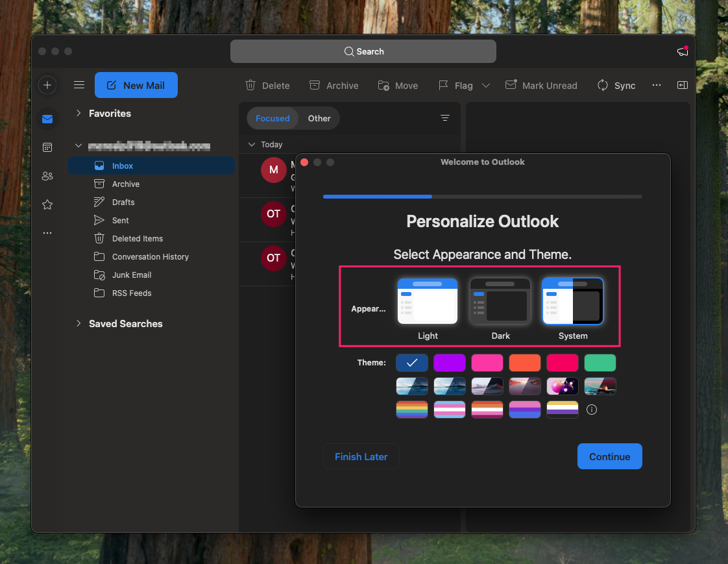Select the System appearance option
728x564 pixels.
573,301
